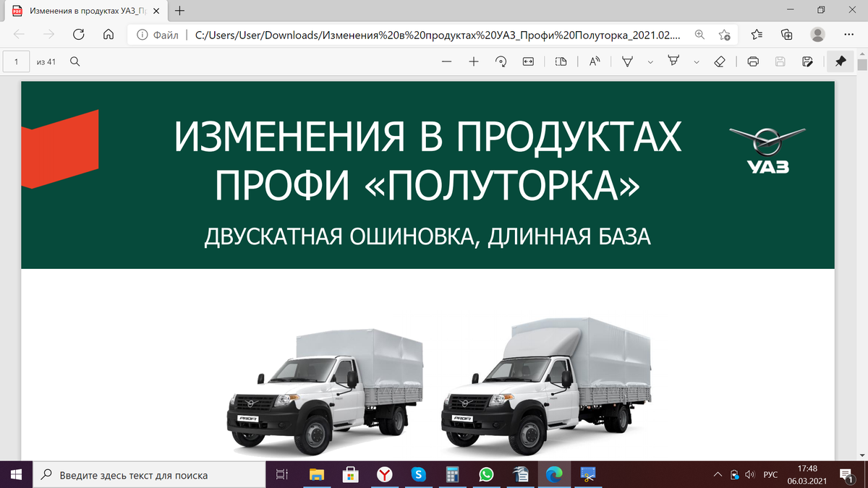Click the page count text из 41
This screenshot has height=488, width=868.
tap(46, 62)
